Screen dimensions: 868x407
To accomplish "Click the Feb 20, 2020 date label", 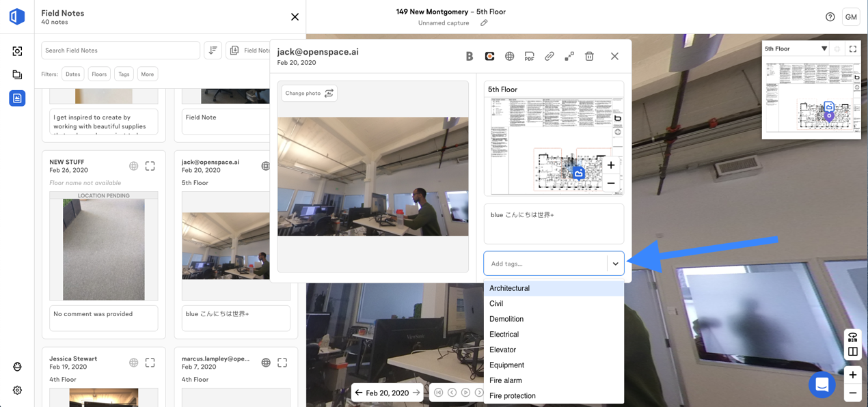I will (x=388, y=393).
